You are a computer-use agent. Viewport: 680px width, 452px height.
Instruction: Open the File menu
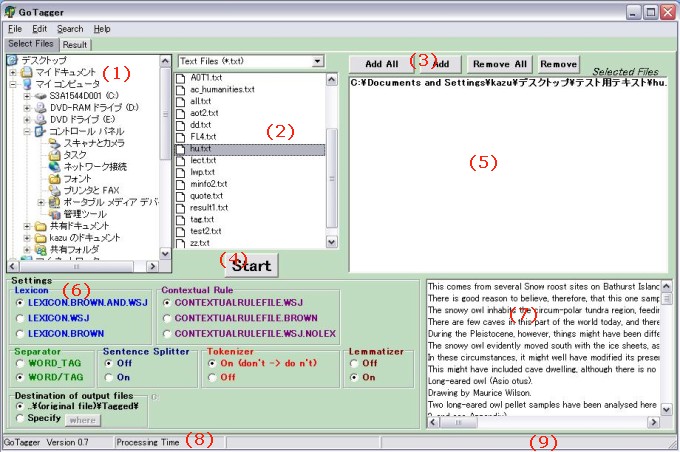coord(15,29)
